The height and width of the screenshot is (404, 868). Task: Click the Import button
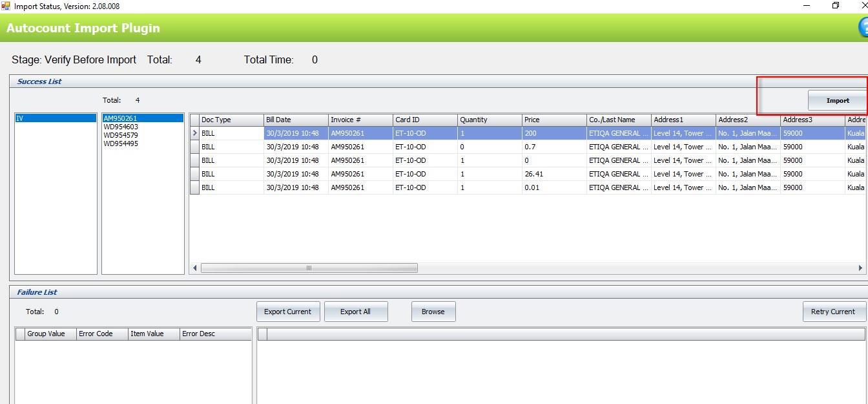point(836,101)
